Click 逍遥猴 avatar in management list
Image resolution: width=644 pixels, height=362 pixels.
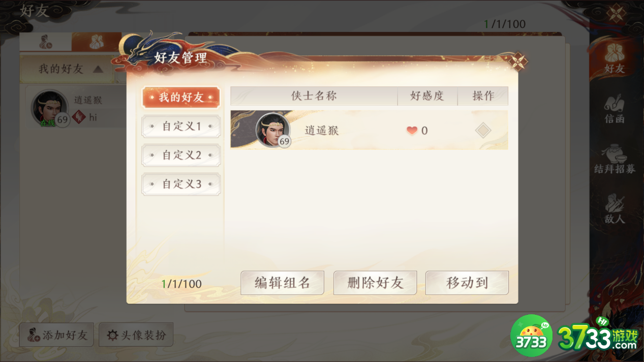click(273, 129)
